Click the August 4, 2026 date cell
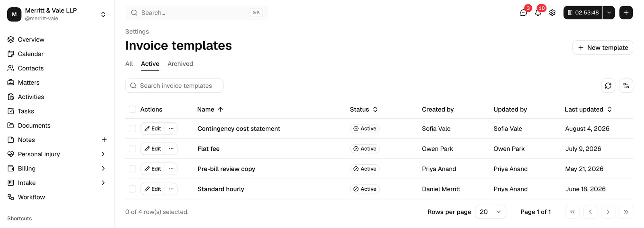The image size is (644, 228). [x=587, y=129]
